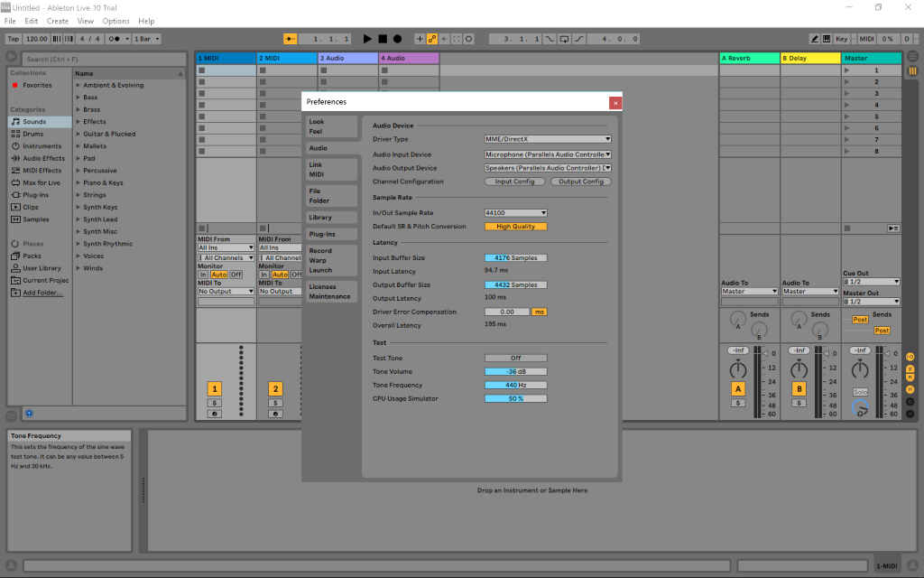Switch to Link MIDI preferences tab
The width and height of the screenshot is (924, 578).
click(x=332, y=170)
